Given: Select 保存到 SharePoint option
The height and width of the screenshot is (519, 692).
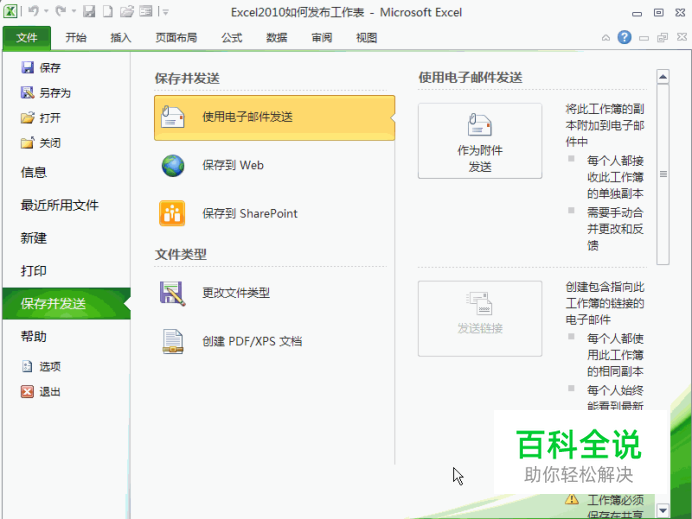Looking at the screenshot, I should tap(274, 214).
